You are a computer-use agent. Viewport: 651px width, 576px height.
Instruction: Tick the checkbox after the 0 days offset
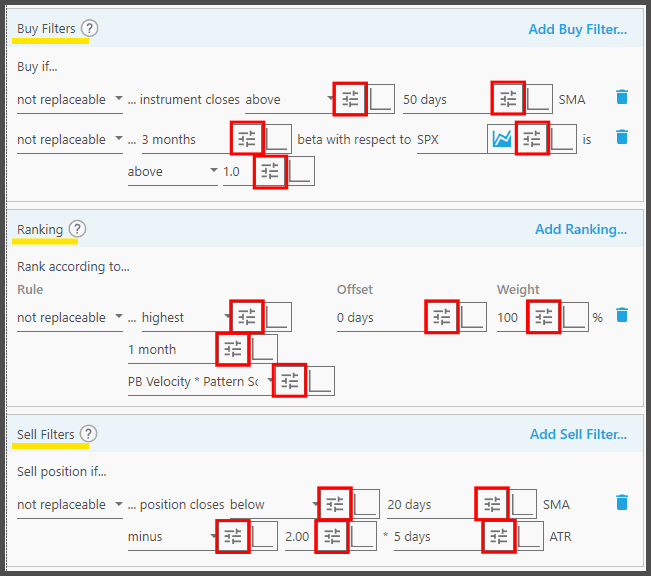point(473,317)
